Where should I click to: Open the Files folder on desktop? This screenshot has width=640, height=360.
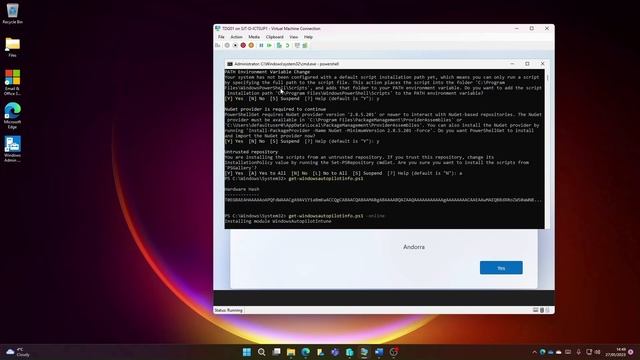13,47
